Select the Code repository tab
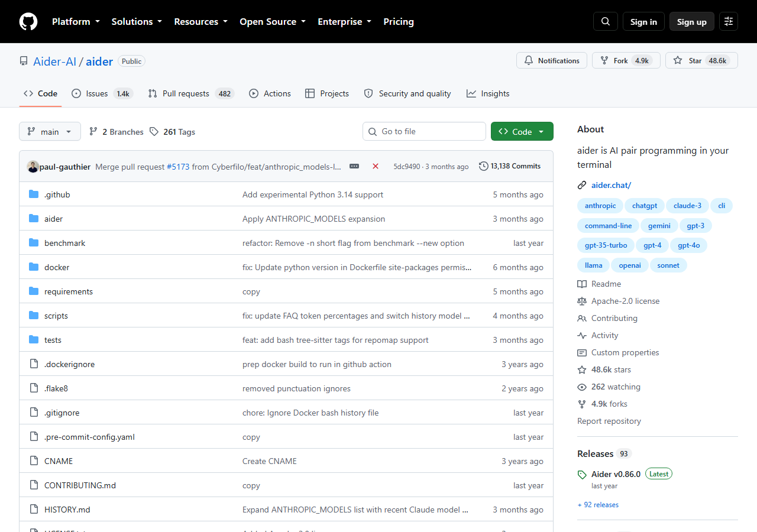This screenshot has height=532, width=757. (x=40, y=93)
